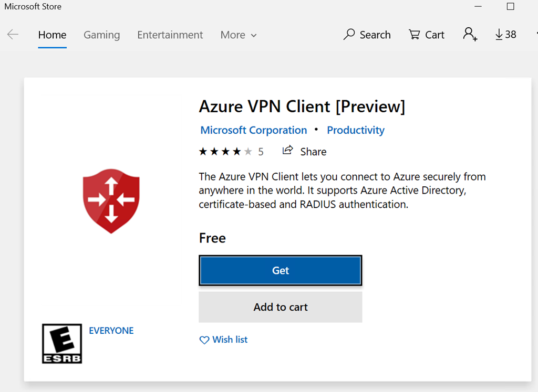Screen dimensions: 538x392
Task: Click the account sign-in person icon
Action: (x=470, y=35)
